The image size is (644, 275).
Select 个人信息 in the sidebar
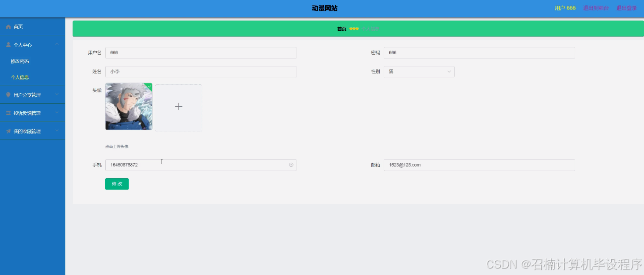click(20, 77)
